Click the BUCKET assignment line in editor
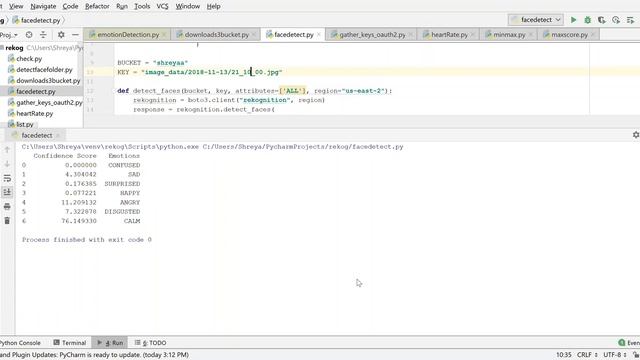 click(x=153, y=63)
